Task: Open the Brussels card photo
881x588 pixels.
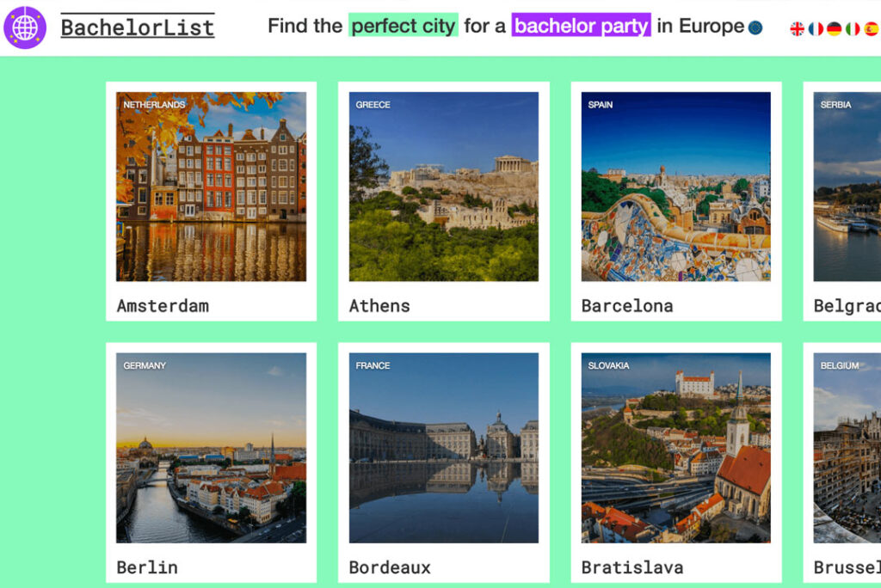Action: 847,448
